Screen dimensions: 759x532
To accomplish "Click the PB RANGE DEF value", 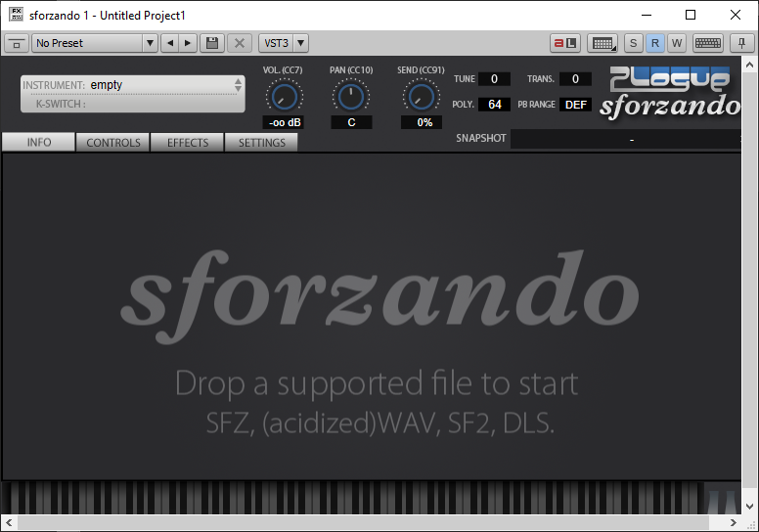I will 575,105.
